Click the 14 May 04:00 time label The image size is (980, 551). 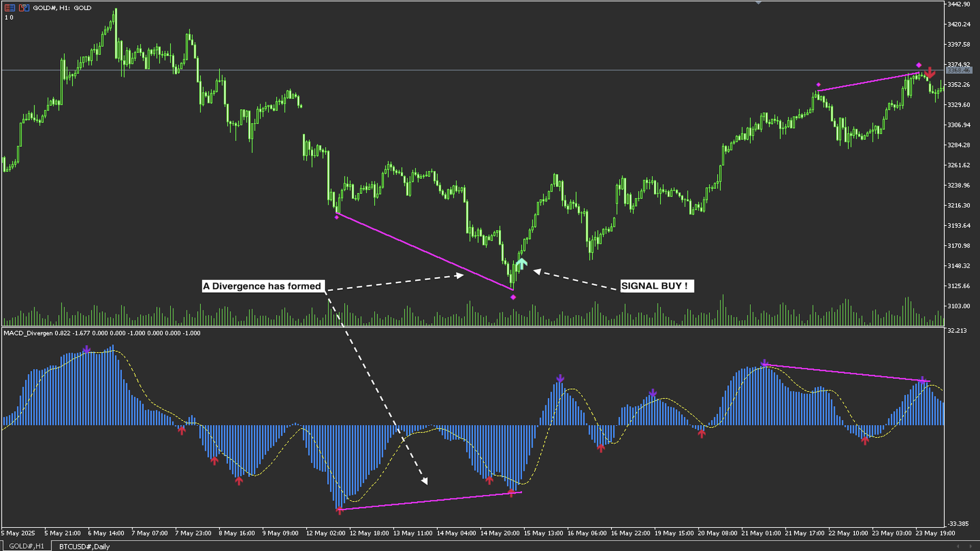click(x=456, y=533)
